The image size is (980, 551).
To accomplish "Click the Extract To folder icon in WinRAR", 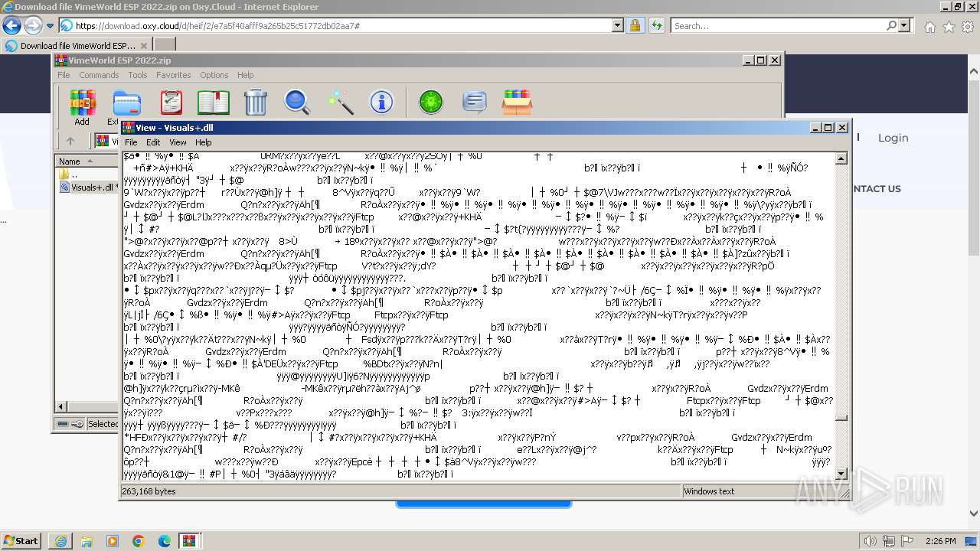I will click(x=126, y=103).
